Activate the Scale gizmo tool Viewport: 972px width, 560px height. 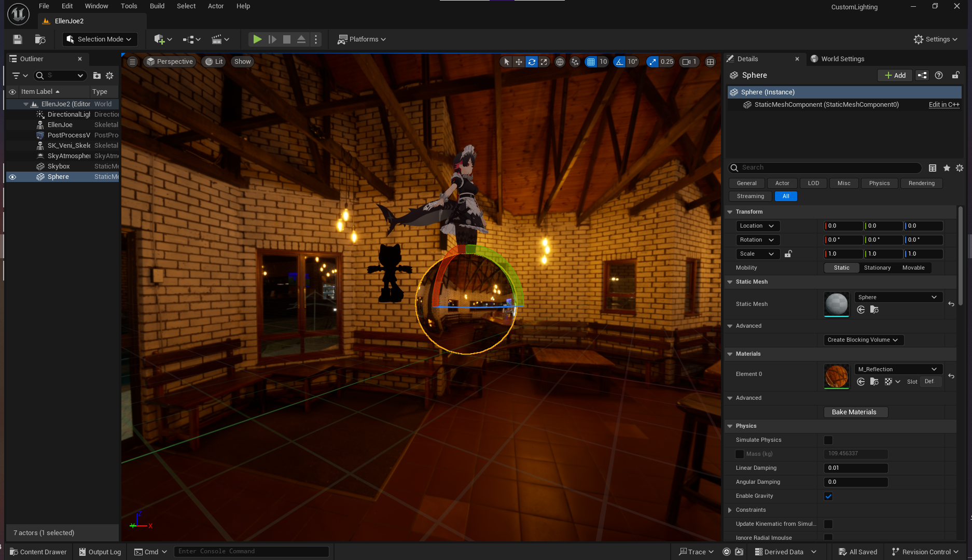[x=544, y=62]
